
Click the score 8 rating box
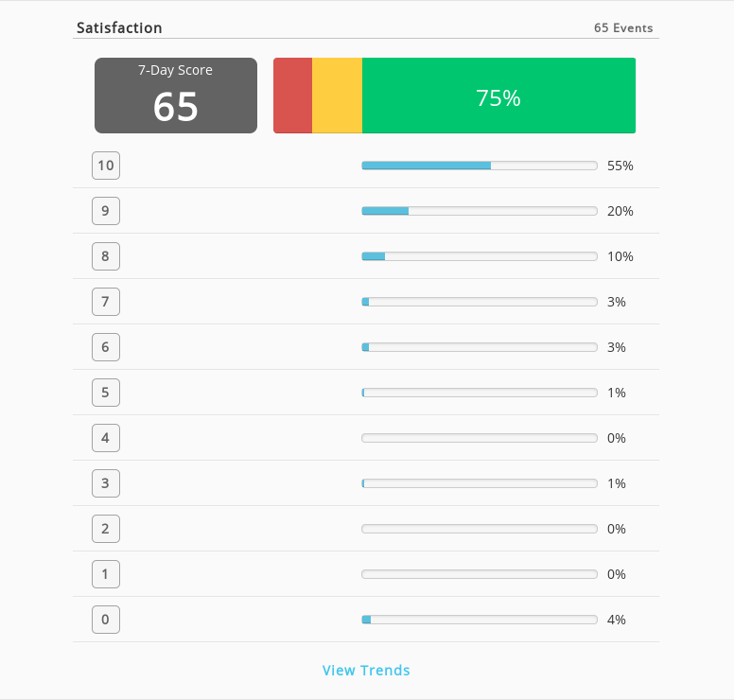106,256
